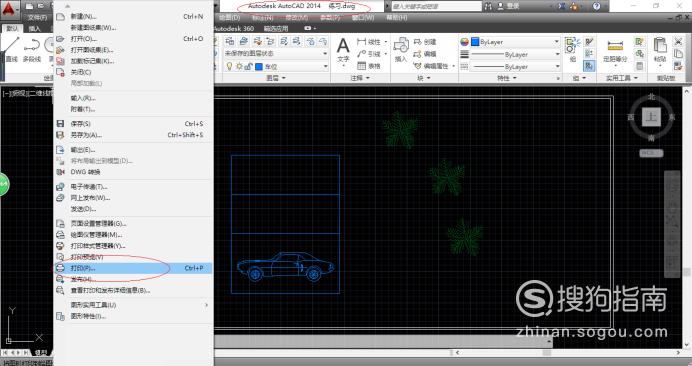Click the keyword search input field
692x366 pixels.
tap(436, 6)
